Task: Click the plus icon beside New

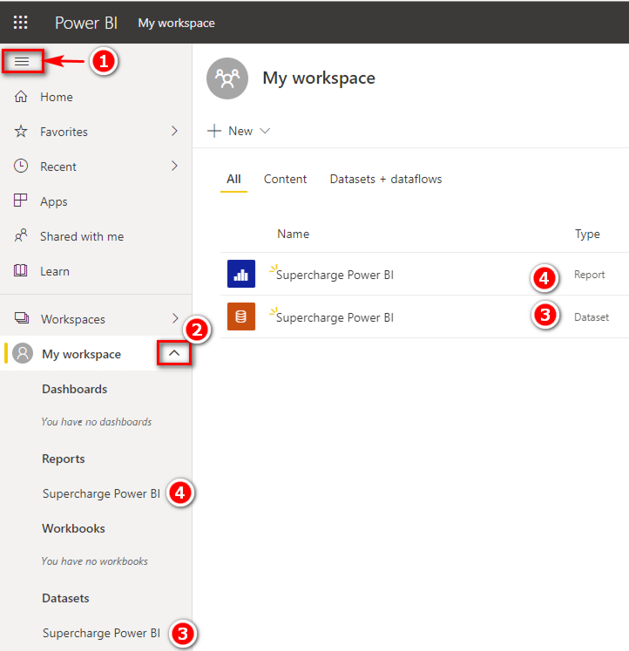Action: 214,131
